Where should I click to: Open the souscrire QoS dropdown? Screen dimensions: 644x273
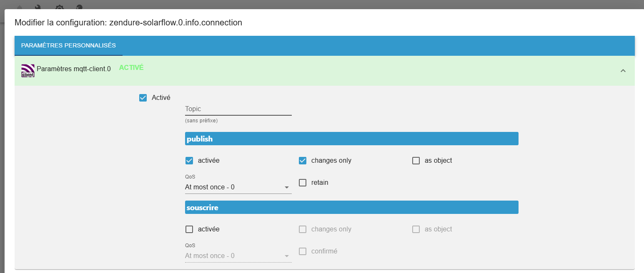coord(238,256)
